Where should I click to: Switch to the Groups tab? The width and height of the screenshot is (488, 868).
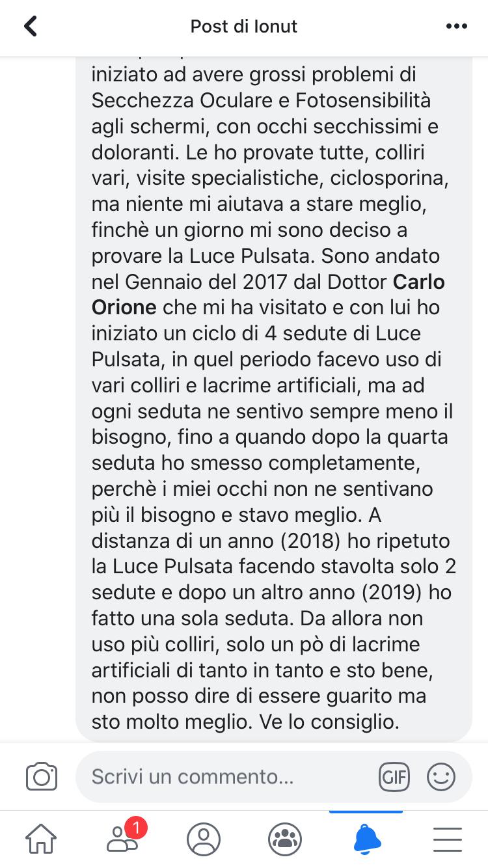pyautogui.click(x=284, y=839)
